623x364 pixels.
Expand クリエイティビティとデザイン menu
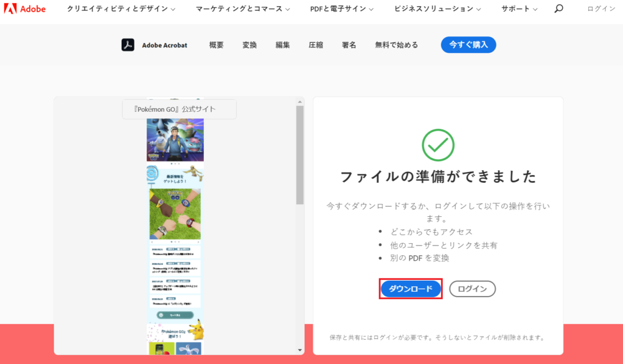[121, 9]
